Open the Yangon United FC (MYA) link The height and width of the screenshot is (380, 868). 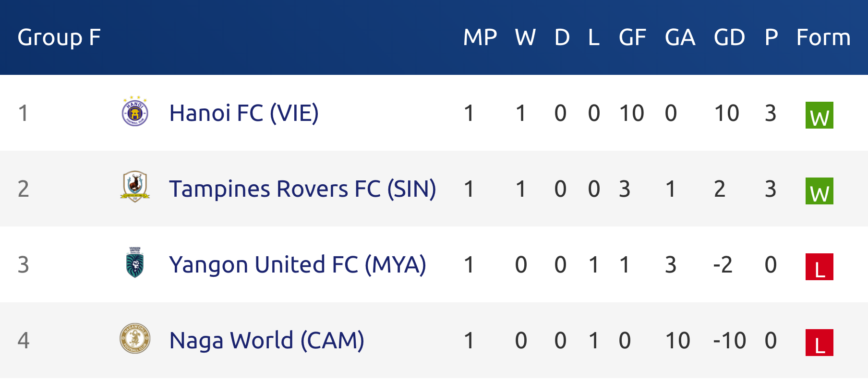[x=298, y=265]
